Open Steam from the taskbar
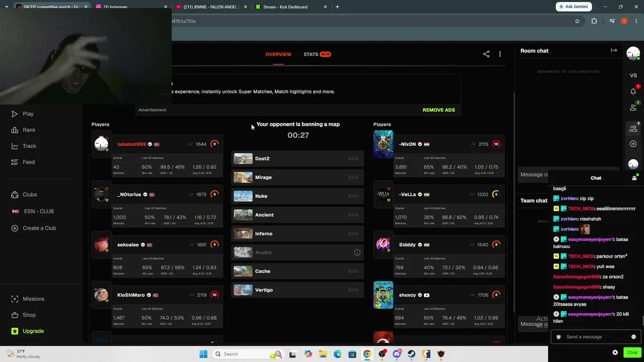The image size is (644, 362). point(412,354)
